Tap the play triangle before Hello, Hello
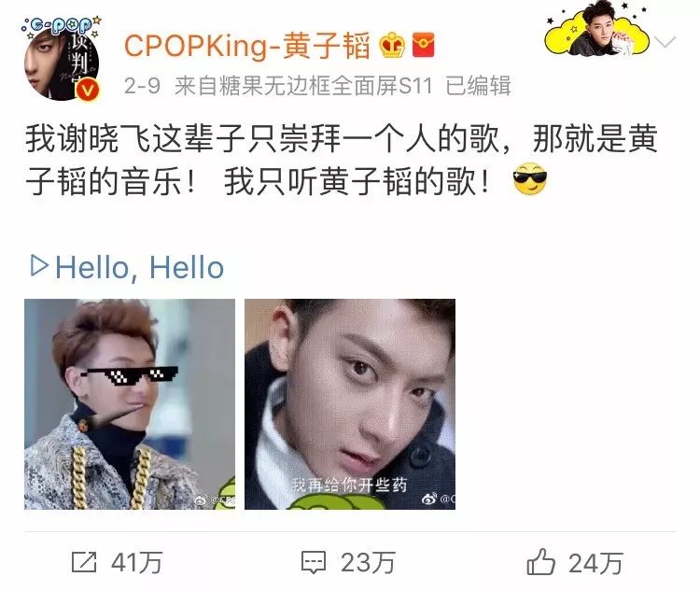Viewport: 700px width, 591px height. 39,265
